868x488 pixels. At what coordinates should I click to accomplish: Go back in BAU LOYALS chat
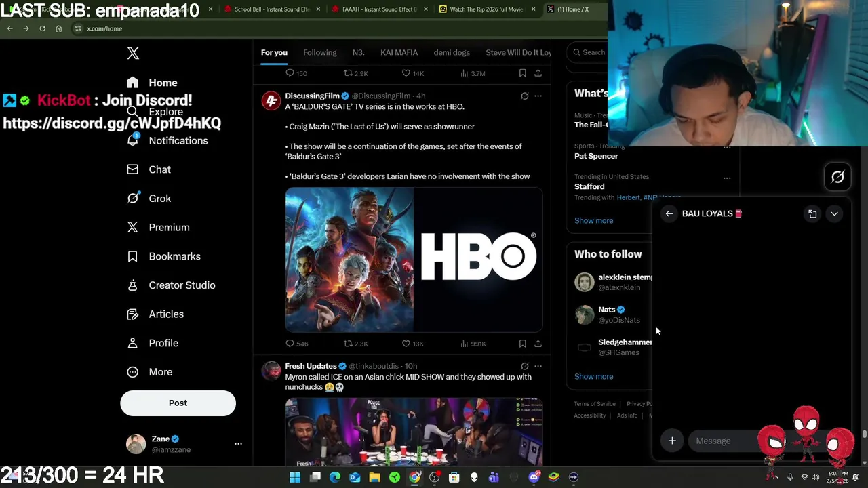click(669, 213)
